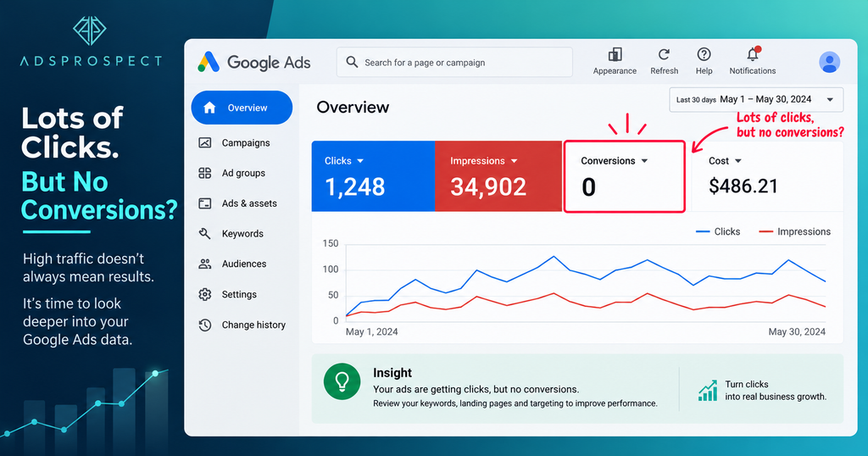Click the May 30, 2024 axis label
Image resolution: width=868 pixels, height=456 pixels.
coord(797,332)
